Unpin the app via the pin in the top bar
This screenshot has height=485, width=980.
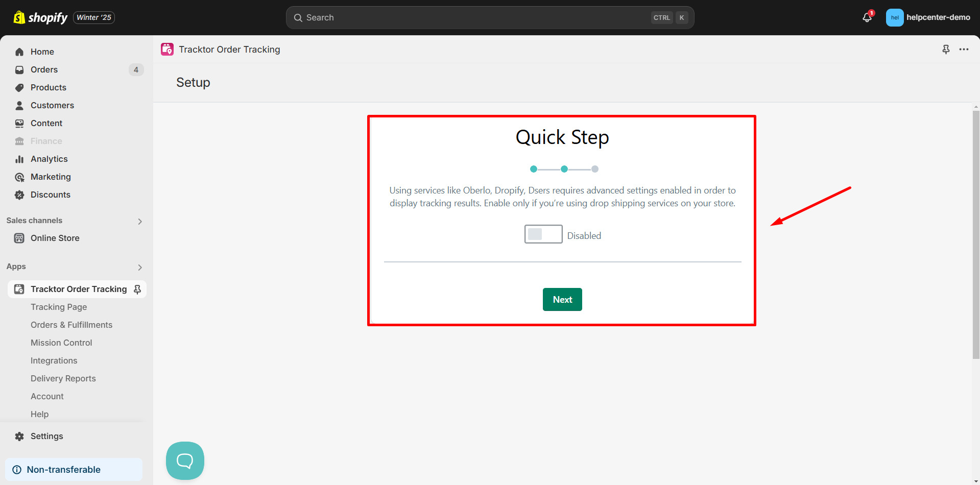point(946,49)
